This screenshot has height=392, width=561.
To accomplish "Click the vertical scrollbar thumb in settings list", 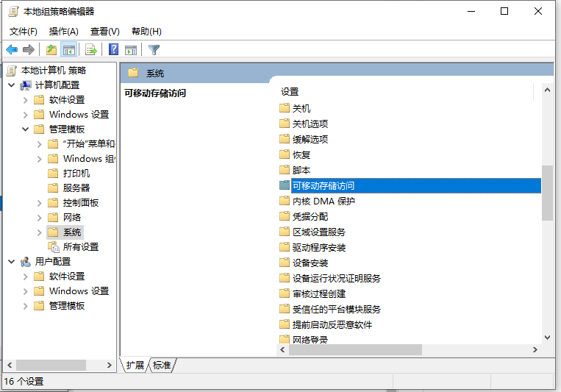I will (547, 193).
